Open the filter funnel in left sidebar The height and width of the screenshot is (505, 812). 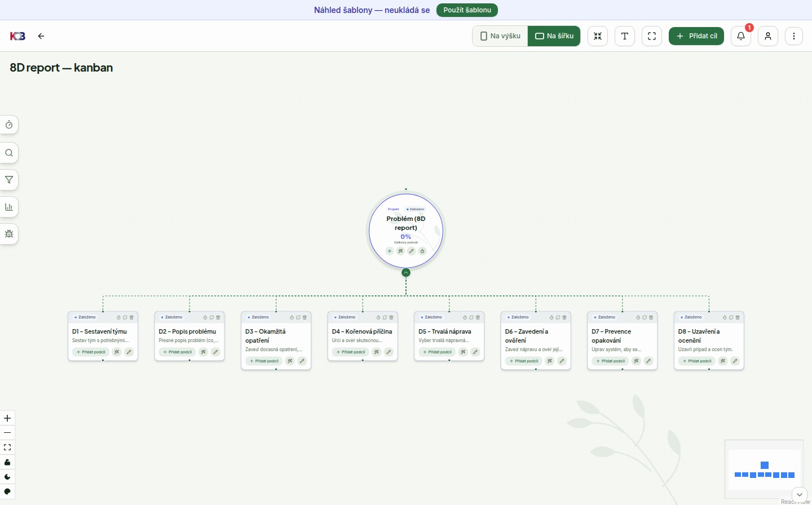coord(9,180)
